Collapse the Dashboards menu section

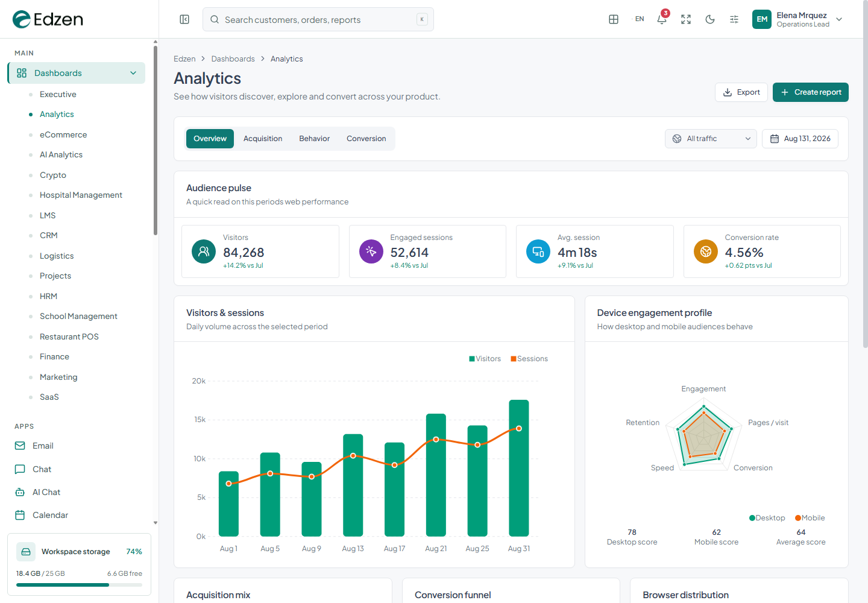77,73
